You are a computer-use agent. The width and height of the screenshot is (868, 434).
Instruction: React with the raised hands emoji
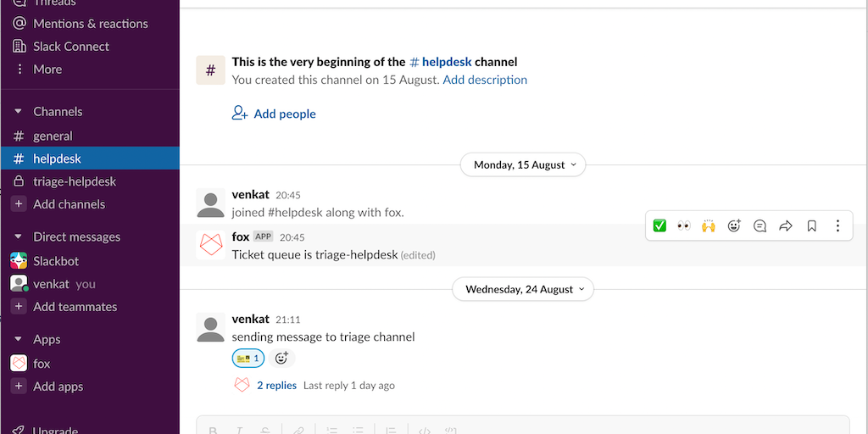point(709,225)
